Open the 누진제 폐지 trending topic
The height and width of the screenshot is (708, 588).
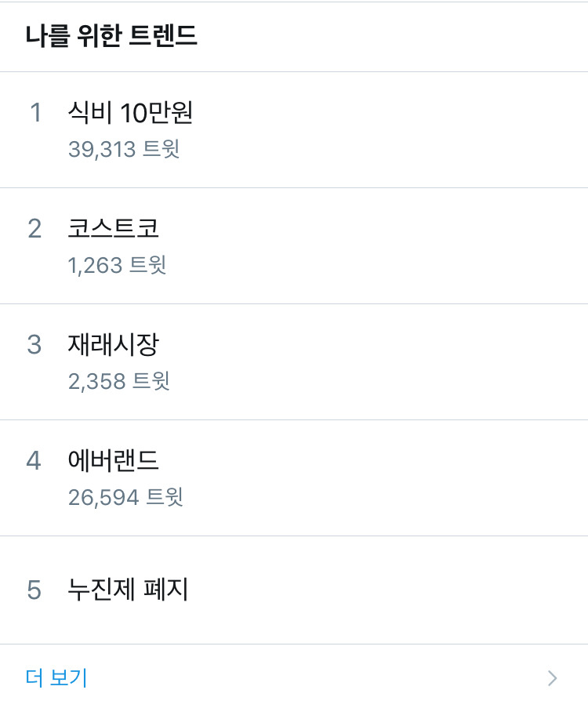coord(129,590)
